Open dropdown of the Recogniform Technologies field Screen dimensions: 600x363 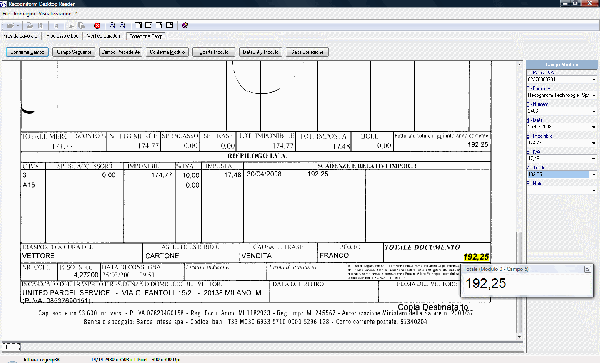tap(594, 95)
